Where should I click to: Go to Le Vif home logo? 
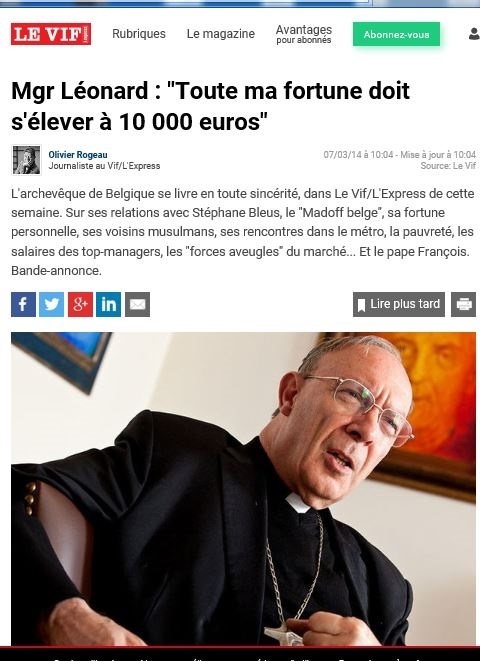tap(51, 34)
